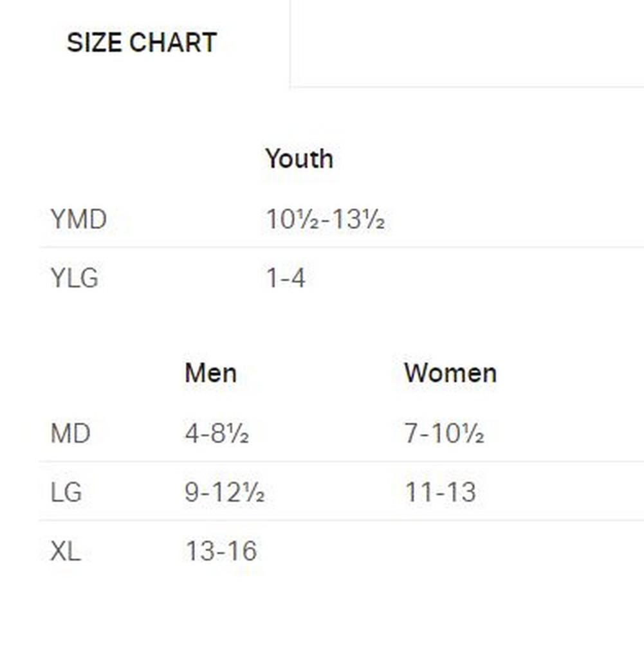644x663 pixels.
Task: Select the YLG size label
Action: 74,278
